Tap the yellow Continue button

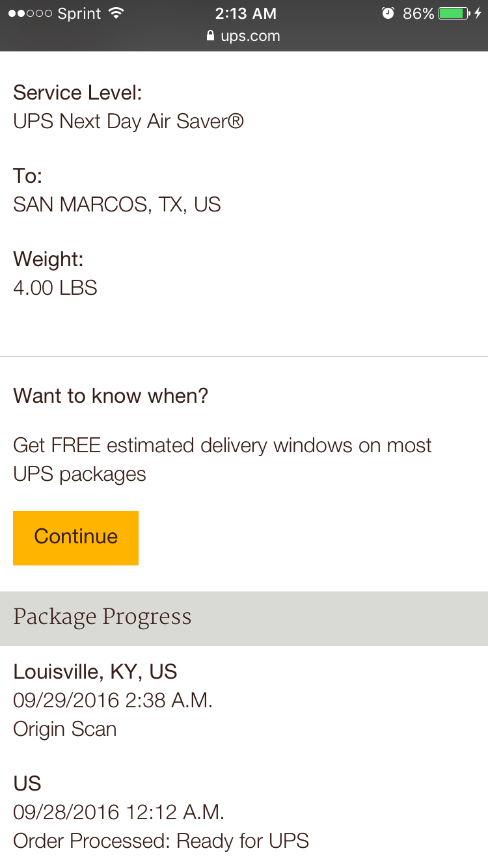point(75,537)
